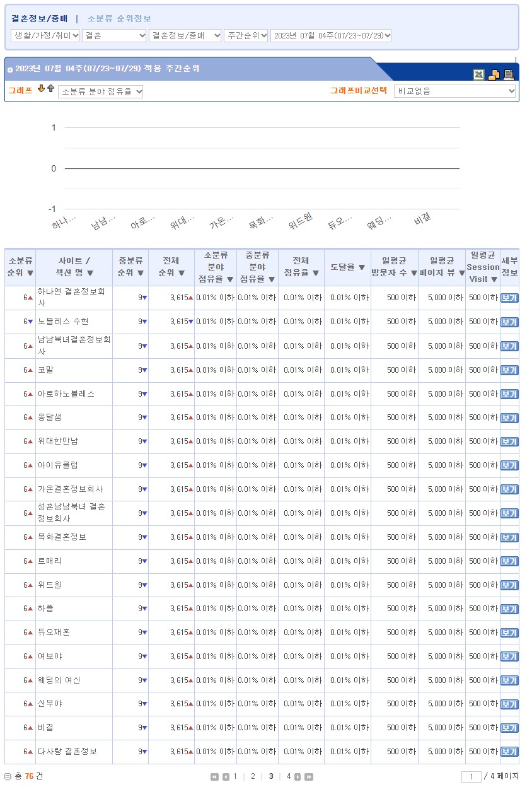The height and width of the screenshot is (799, 532).
Task: Go to the first page of results
Action: (x=214, y=777)
